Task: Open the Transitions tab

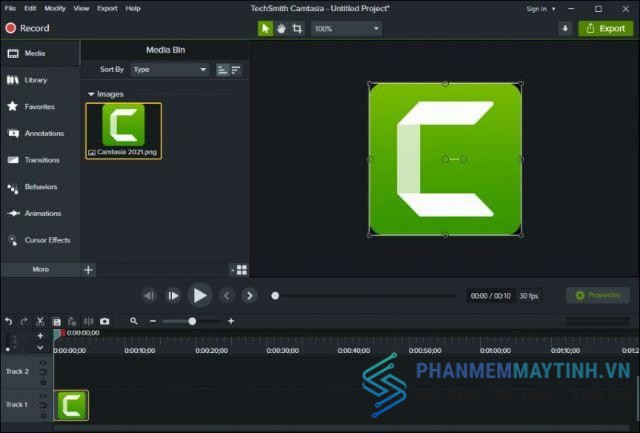Action: pos(40,160)
